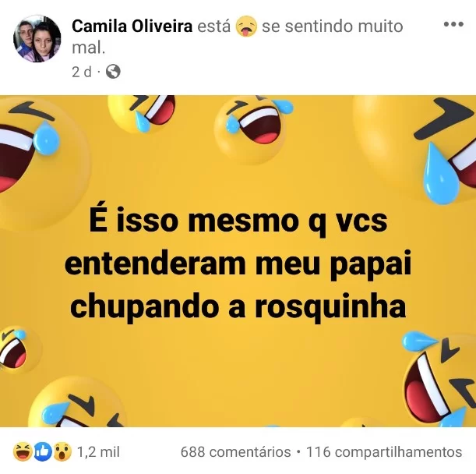This screenshot has width=476, height=474.
Task: Open the three-dot post options menu
Action: (x=453, y=24)
